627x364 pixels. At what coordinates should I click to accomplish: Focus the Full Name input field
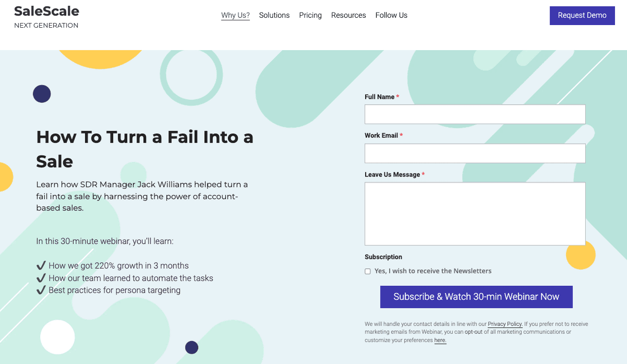[x=475, y=114]
